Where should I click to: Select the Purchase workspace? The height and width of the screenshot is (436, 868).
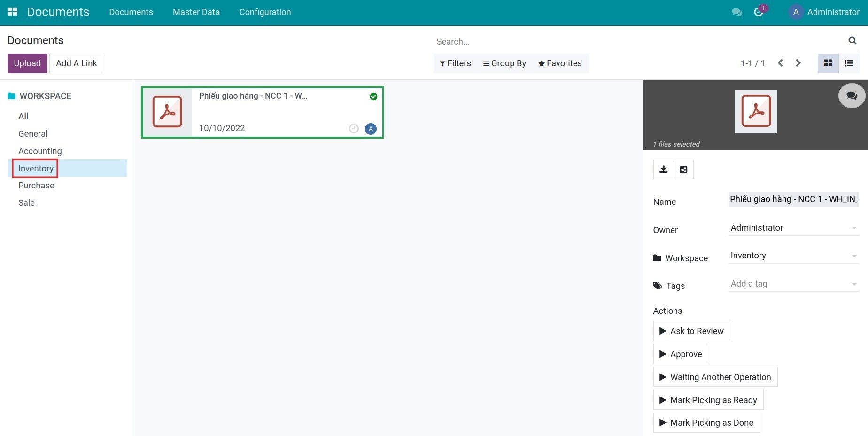(x=36, y=186)
